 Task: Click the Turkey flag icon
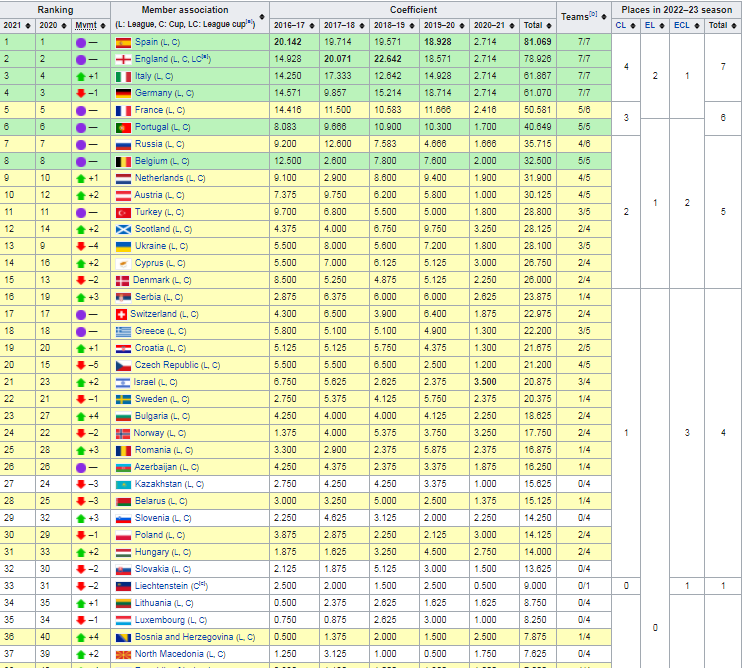[124, 213]
